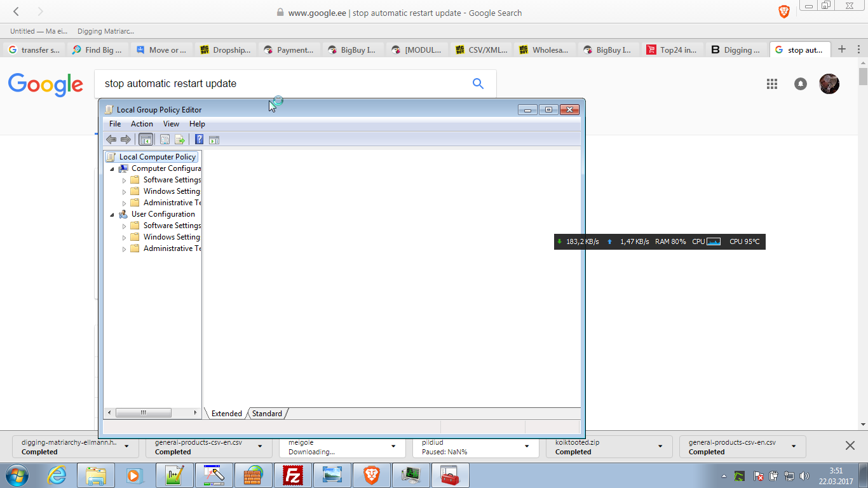Close the browser downloads bar
The width and height of the screenshot is (868, 488).
click(850, 445)
